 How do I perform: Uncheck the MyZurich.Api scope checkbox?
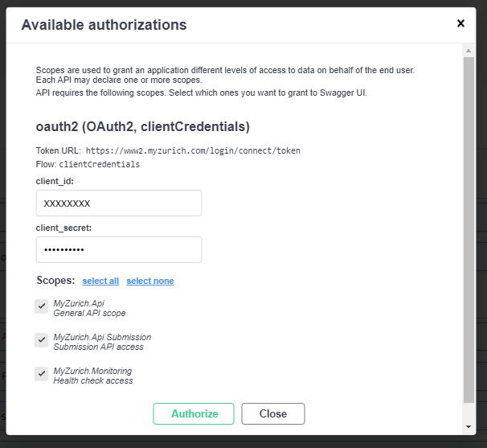point(42,306)
